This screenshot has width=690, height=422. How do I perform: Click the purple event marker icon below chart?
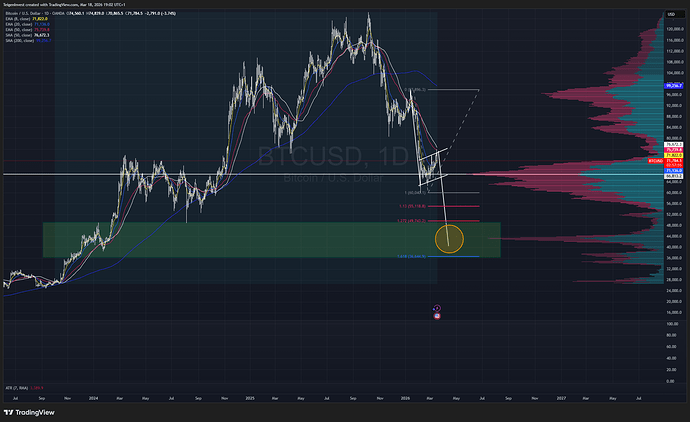click(437, 305)
